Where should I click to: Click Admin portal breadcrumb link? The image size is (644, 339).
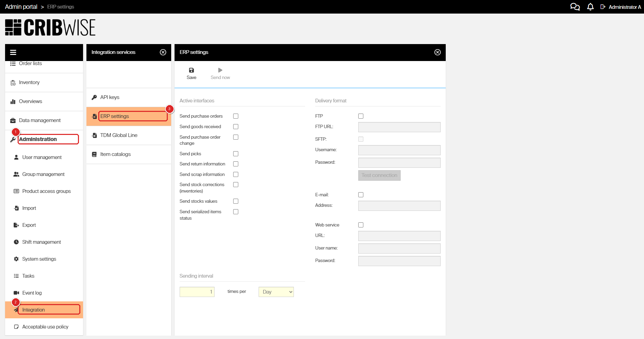pos(21,7)
